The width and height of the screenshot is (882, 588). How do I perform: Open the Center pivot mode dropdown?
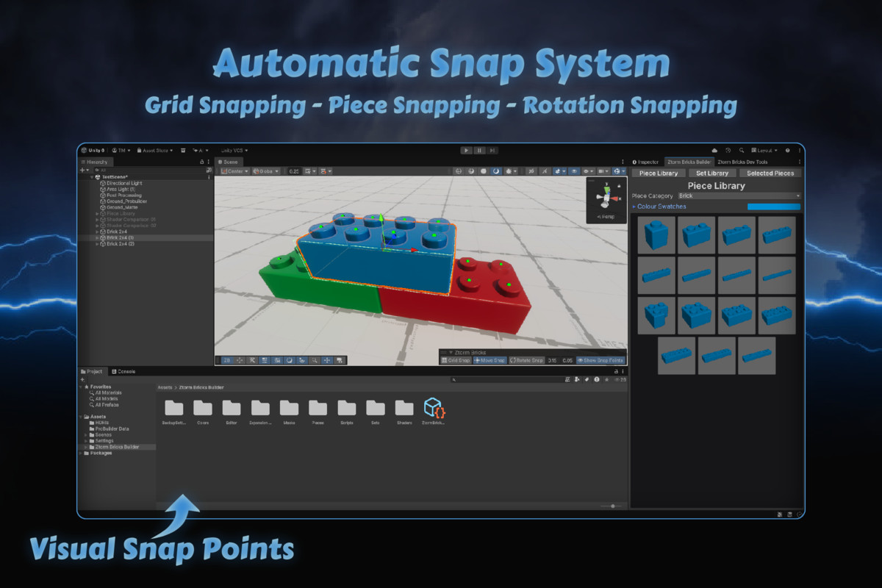click(234, 171)
